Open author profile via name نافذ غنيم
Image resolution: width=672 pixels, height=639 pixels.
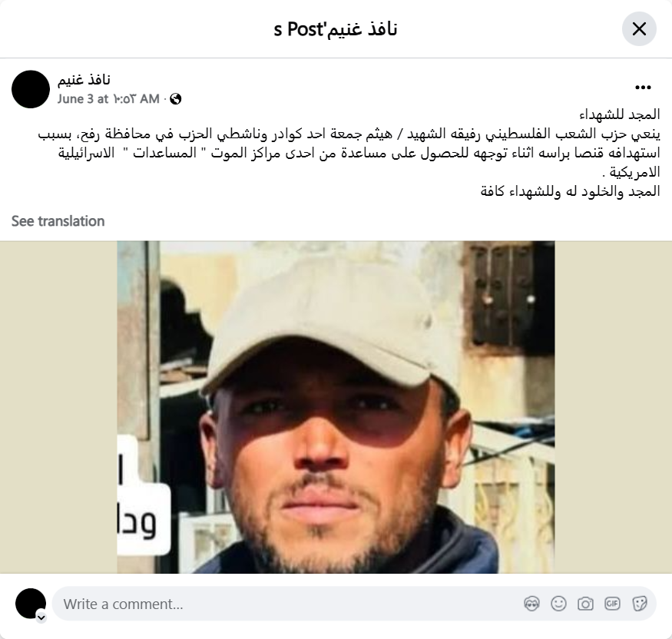[x=84, y=80]
